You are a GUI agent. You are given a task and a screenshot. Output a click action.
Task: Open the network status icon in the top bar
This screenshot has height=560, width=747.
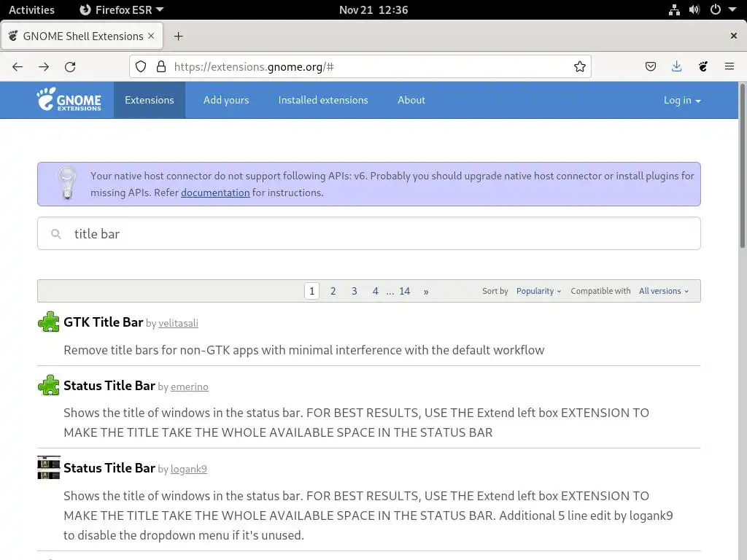click(674, 10)
